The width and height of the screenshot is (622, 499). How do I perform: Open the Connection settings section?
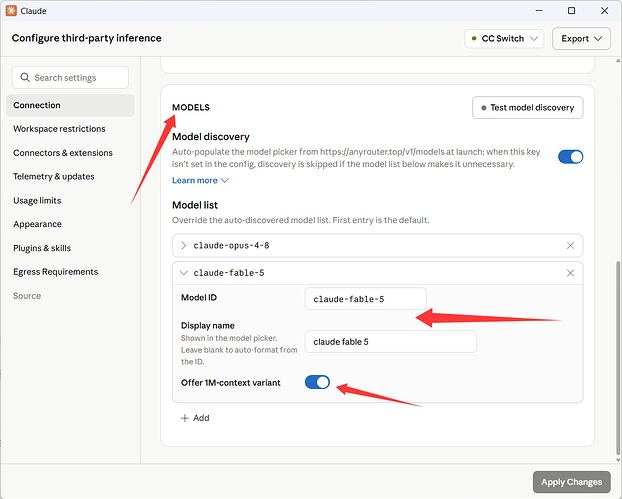[70, 105]
